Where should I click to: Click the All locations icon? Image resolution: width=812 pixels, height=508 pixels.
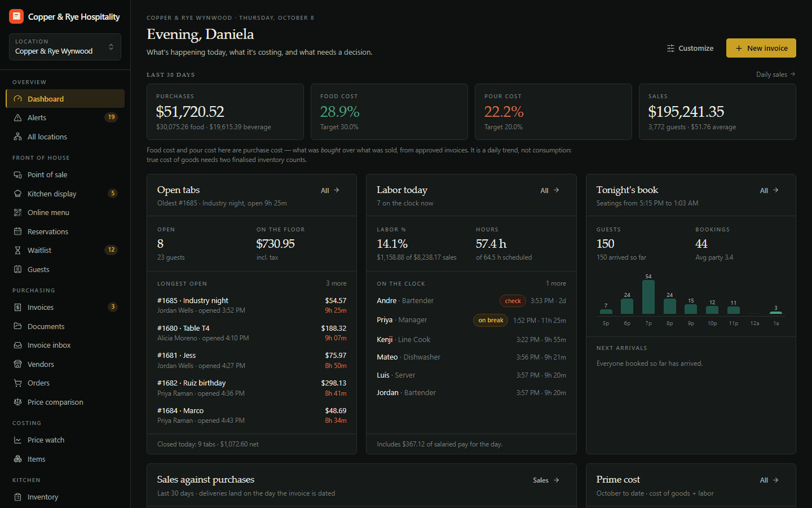[17, 137]
